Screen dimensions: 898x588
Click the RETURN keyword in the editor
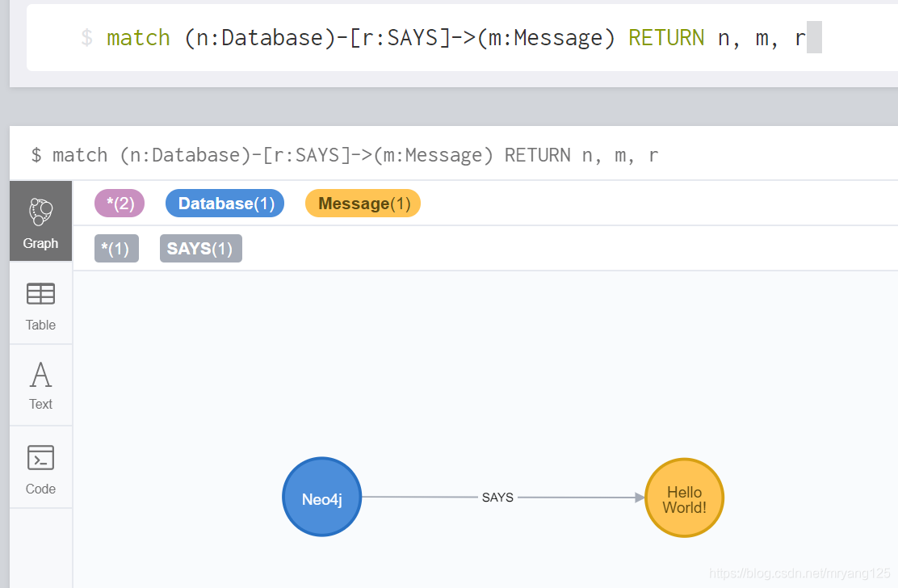click(x=666, y=38)
